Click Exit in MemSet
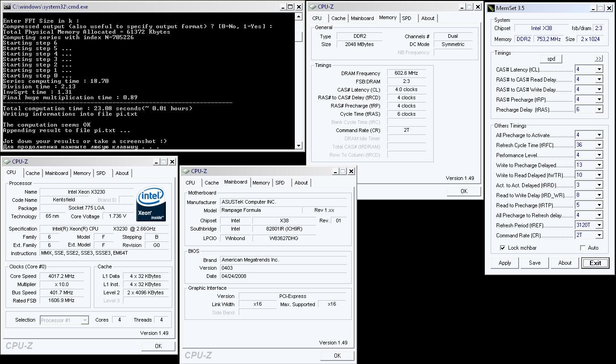Image resolution: width=616 pixels, height=364 pixels. click(x=595, y=263)
